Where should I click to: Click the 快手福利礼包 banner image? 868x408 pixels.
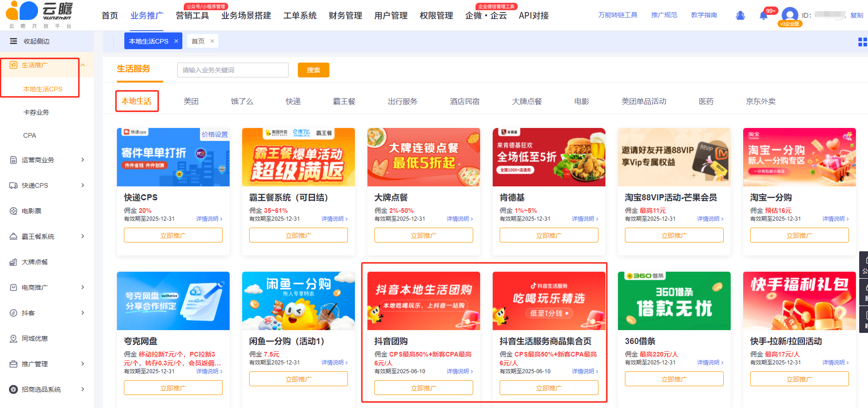[799, 301]
